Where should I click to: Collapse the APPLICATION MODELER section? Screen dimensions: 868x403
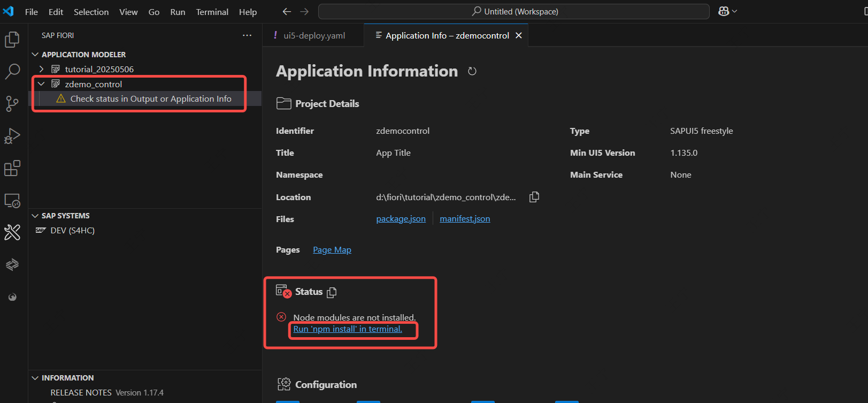35,55
